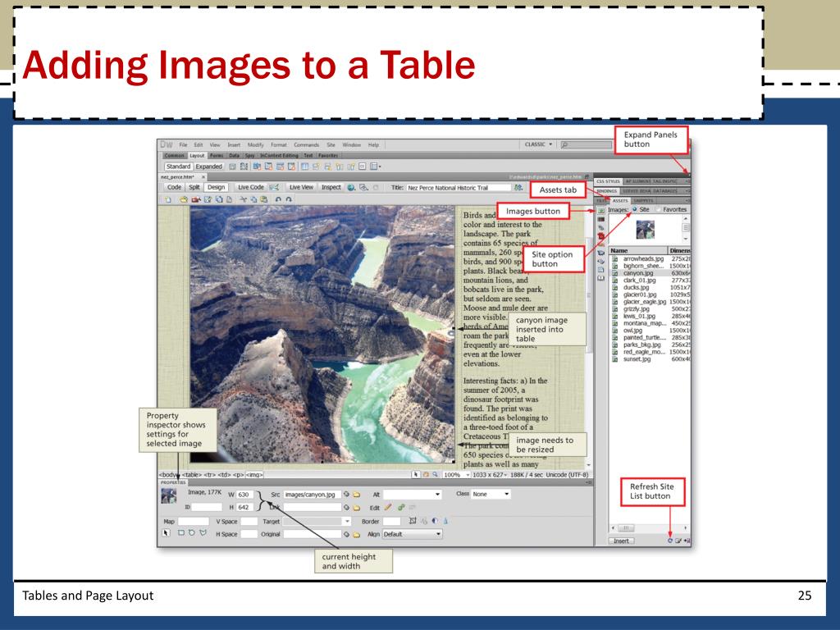The image size is (840, 630).
Task: Select the rectangle hotspot tool
Action: click(181, 533)
